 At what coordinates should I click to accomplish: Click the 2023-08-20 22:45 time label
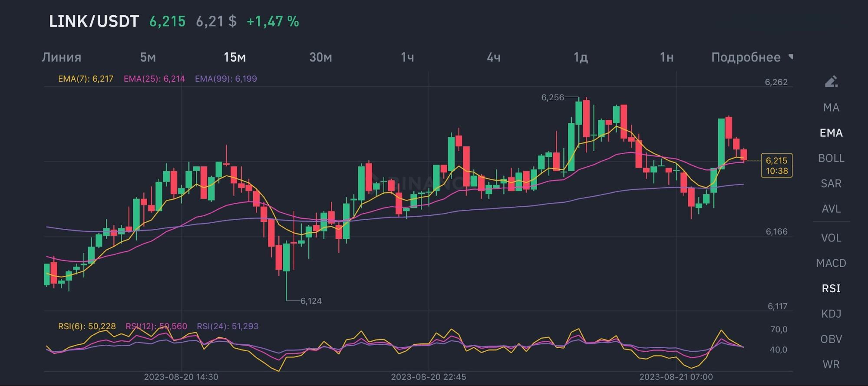429,377
